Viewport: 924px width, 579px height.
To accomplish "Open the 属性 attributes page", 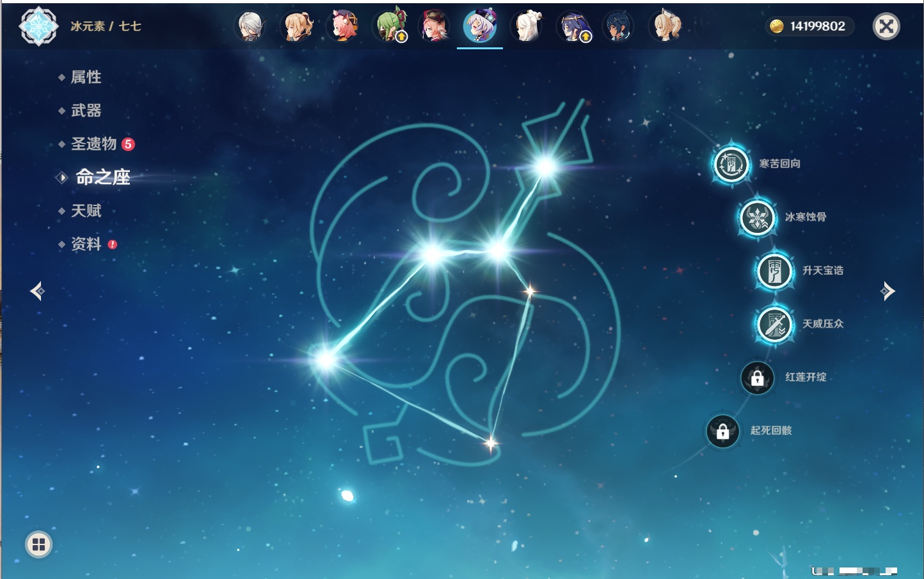I will [86, 77].
